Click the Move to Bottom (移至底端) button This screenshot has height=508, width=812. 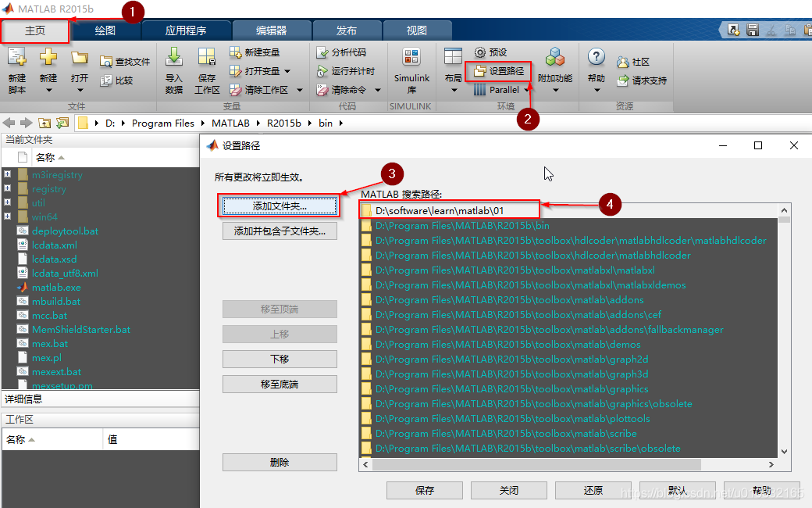coord(280,384)
